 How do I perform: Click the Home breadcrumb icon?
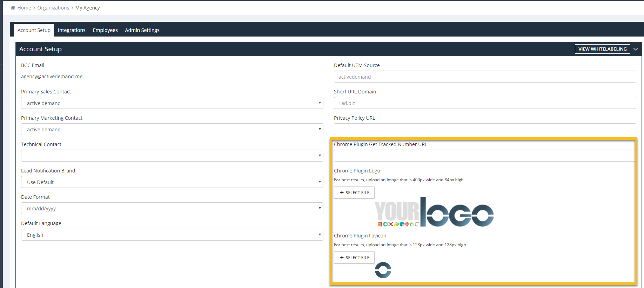pyautogui.click(x=13, y=8)
